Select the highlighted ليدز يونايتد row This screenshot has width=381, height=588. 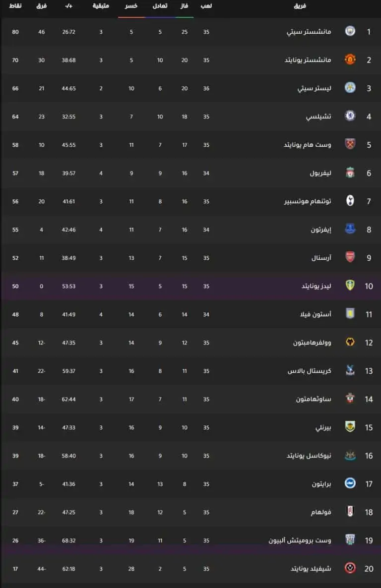190,286
